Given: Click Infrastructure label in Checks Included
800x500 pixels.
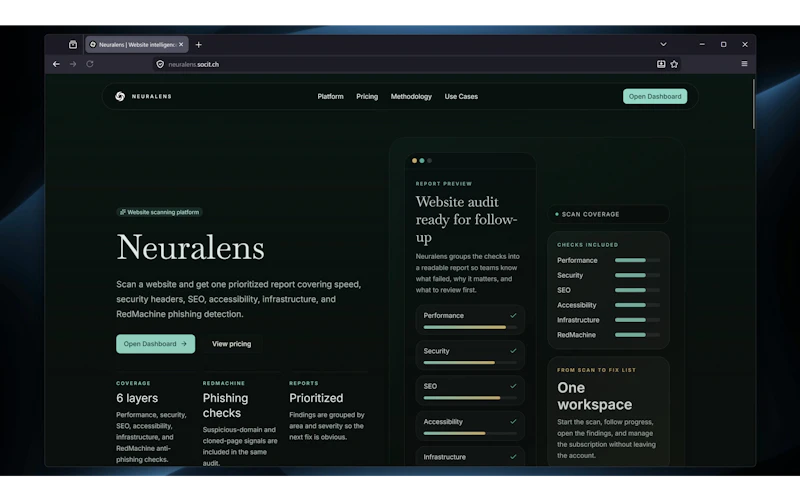Looking at the screenshot, I should pos(578,320).
